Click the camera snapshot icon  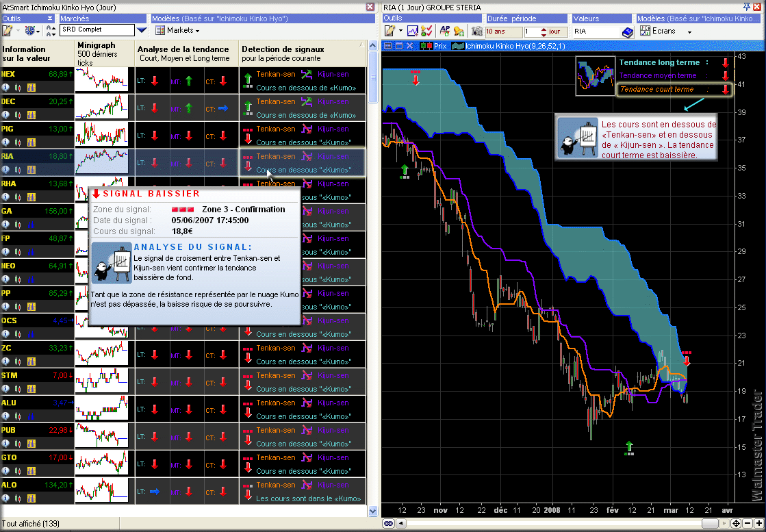[x=477, y=31]
